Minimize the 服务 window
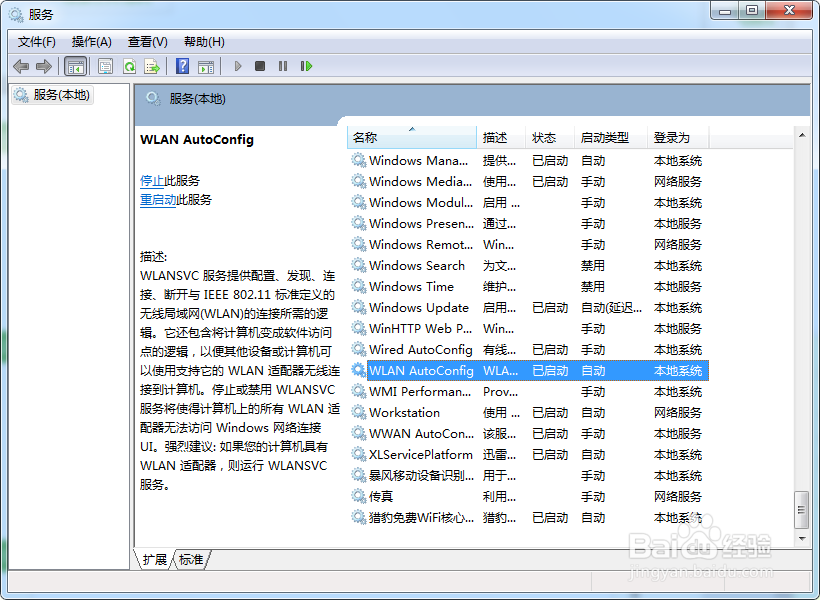This screenshot has width=820, height=600. [725, 11]
